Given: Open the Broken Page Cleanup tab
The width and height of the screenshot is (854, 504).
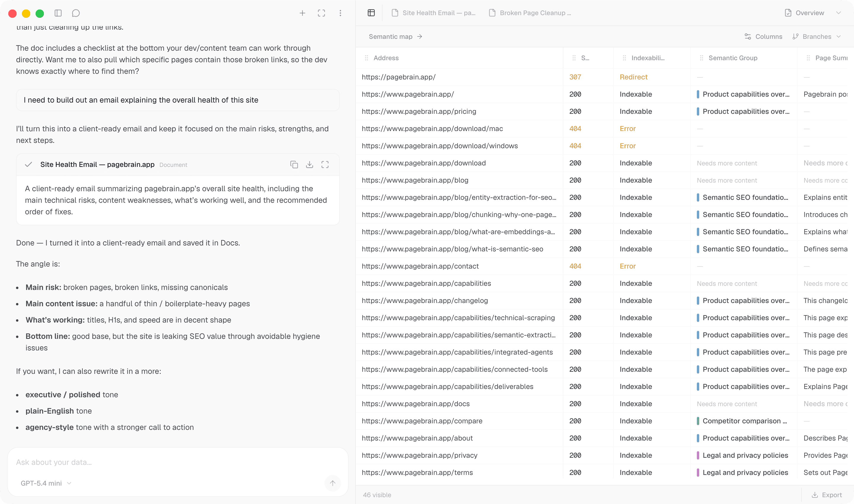Looking at the screenshot, I should 530,13.
